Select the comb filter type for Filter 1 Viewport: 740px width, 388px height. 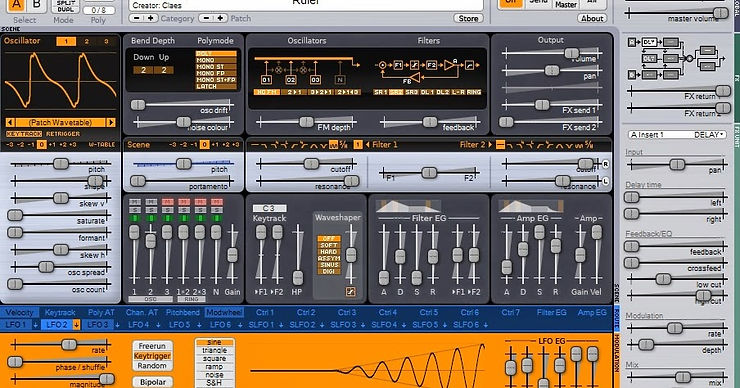tap(333, 145)
